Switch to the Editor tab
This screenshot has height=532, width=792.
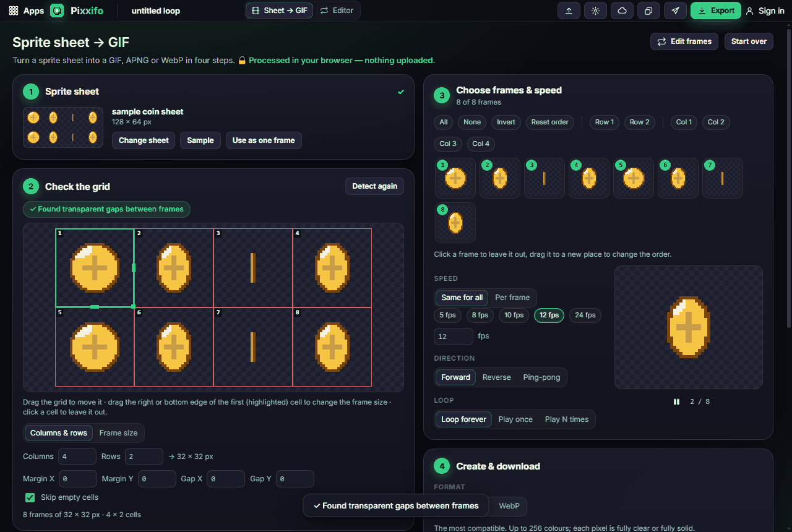[x=337, y=11]
